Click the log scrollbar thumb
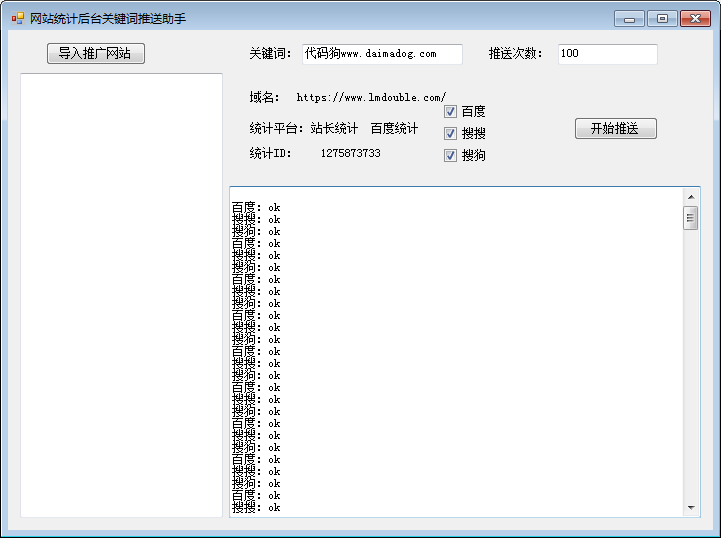 [691, 218]
